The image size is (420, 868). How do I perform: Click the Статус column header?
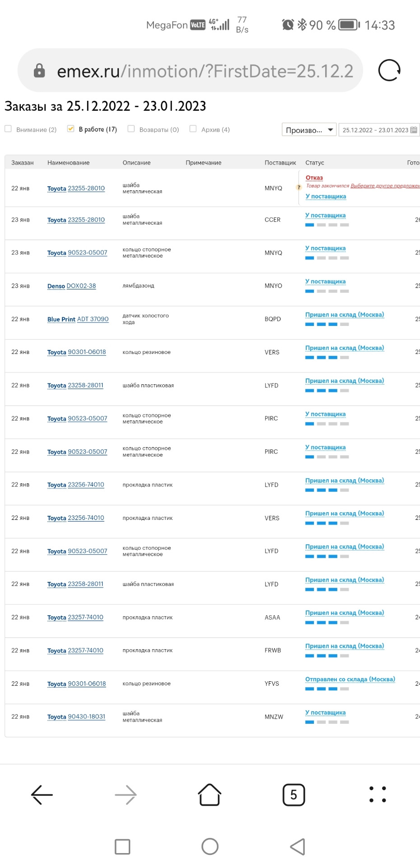315,163
